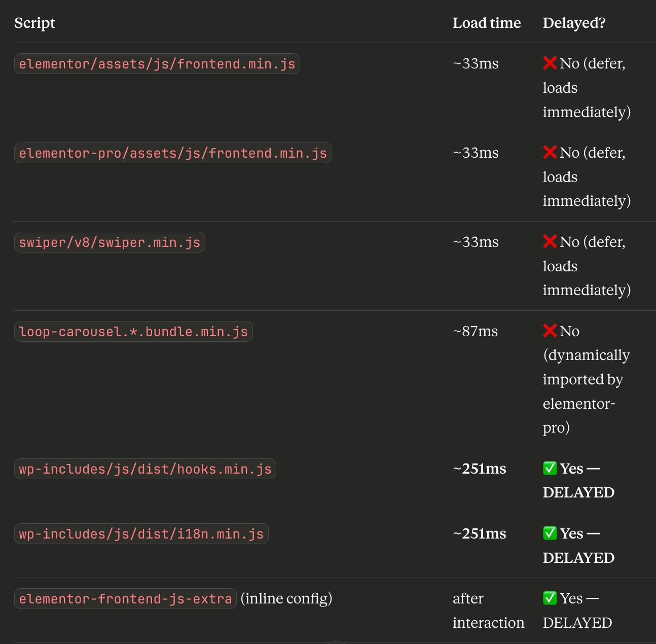
Task: Click the elementor/assets/js/frontend.min.js code label
Action: tap(157, 64)
